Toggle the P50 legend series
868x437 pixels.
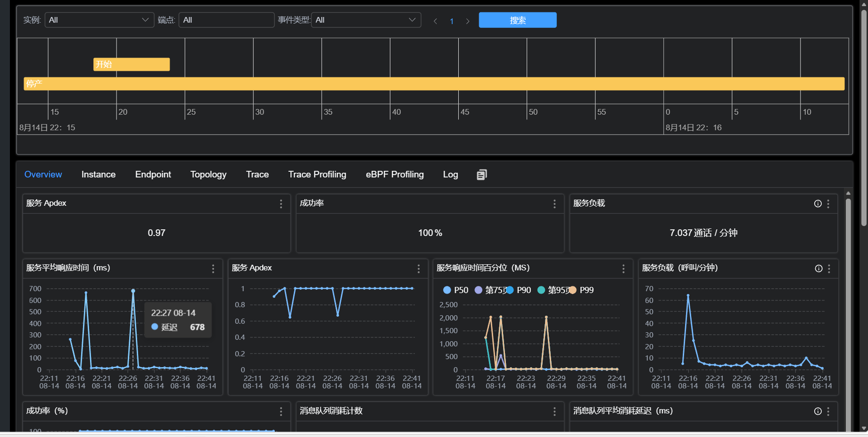click(456, 290)
